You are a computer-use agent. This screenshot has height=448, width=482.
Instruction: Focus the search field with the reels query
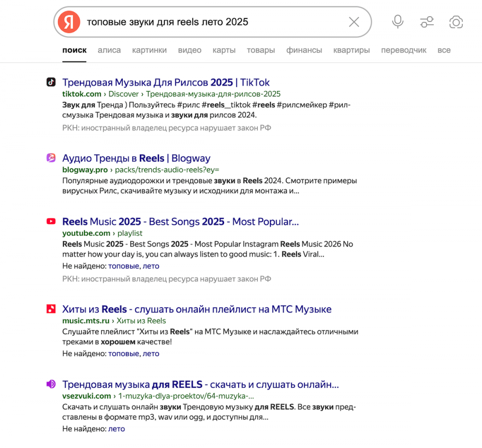212,22
